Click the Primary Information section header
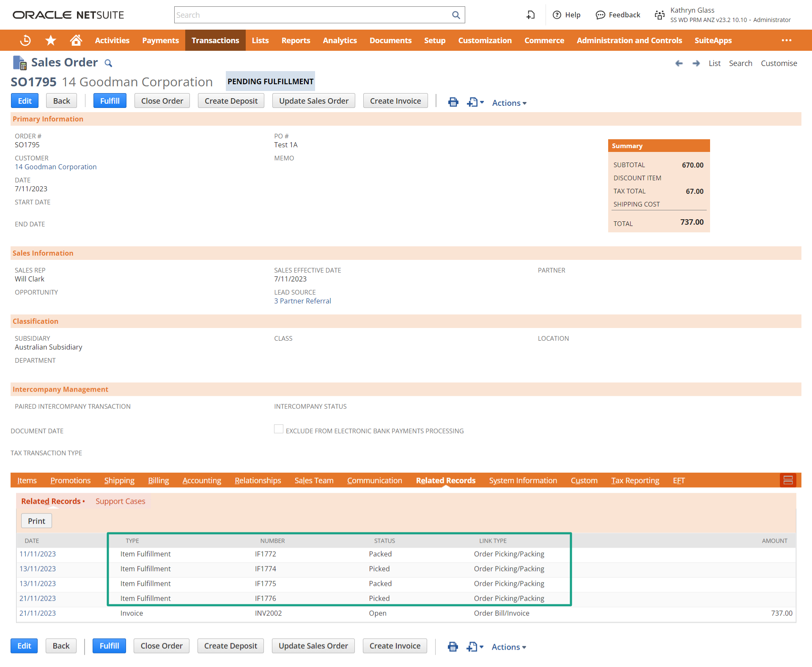 tap(406, 119)
